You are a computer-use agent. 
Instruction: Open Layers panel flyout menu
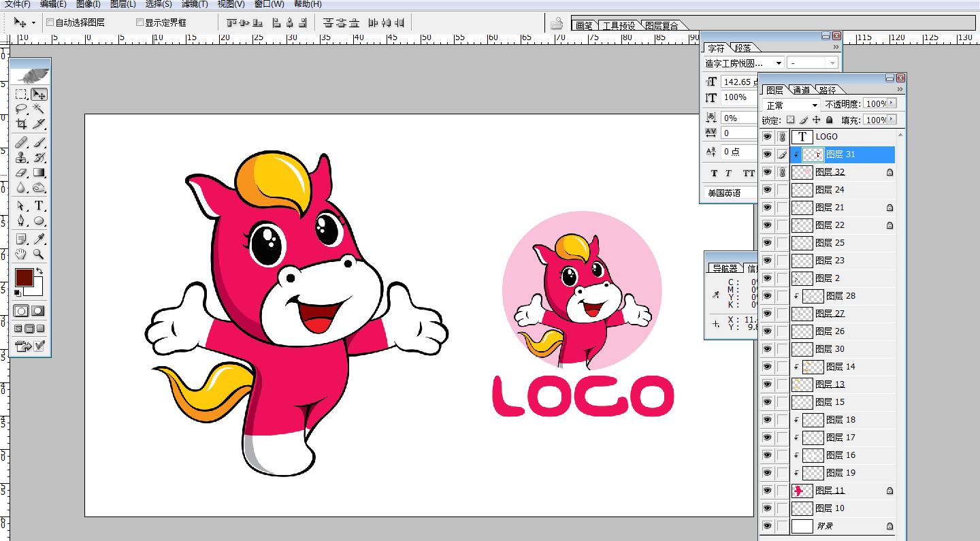click(900, 89)
